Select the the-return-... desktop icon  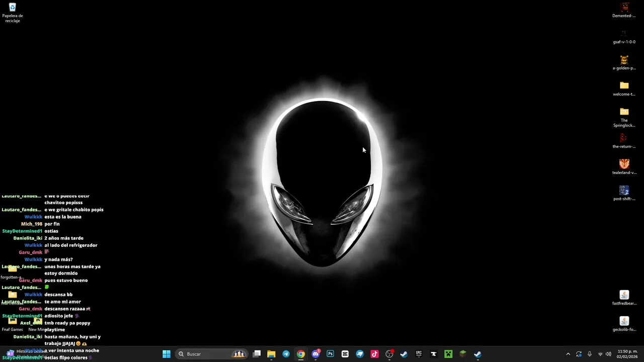(x=624, y=141)
